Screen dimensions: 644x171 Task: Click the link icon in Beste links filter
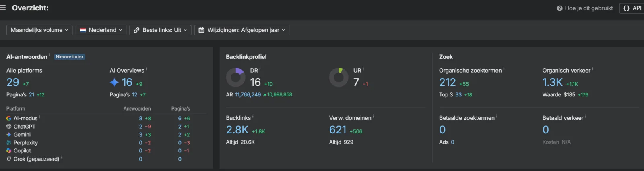pyautogui.click(x=136, y=30)
